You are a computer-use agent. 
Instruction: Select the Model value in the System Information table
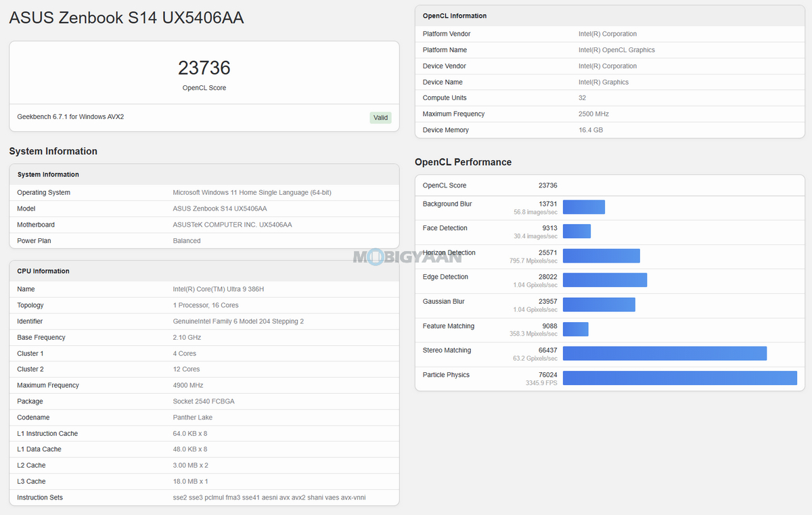220,208
